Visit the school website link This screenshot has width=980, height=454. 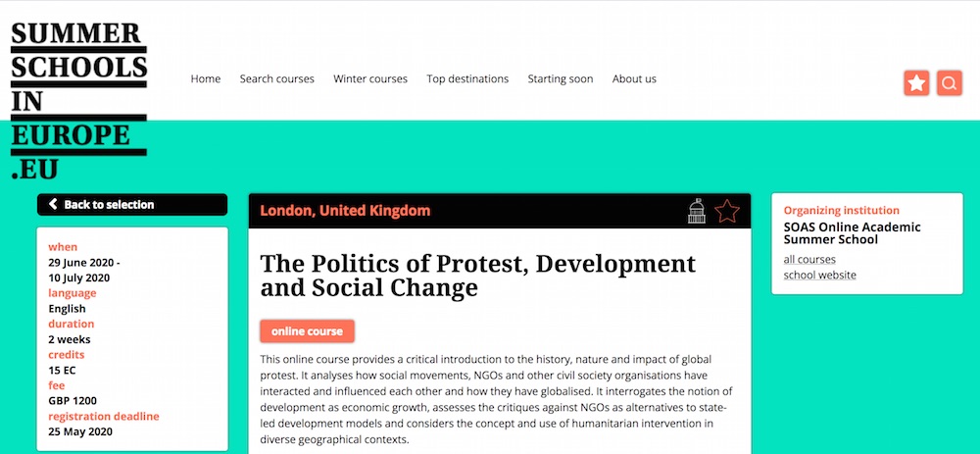pyautogui.click(x=819, y=276)
